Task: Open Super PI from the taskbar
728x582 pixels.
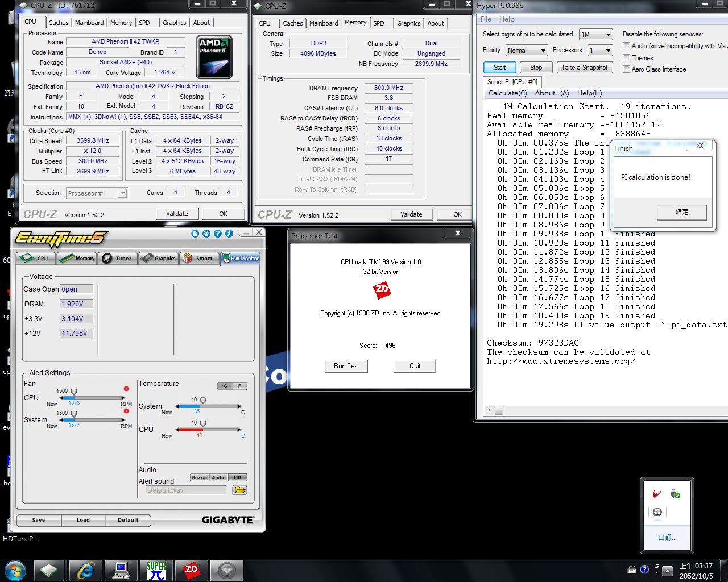Action: [156, 570]
